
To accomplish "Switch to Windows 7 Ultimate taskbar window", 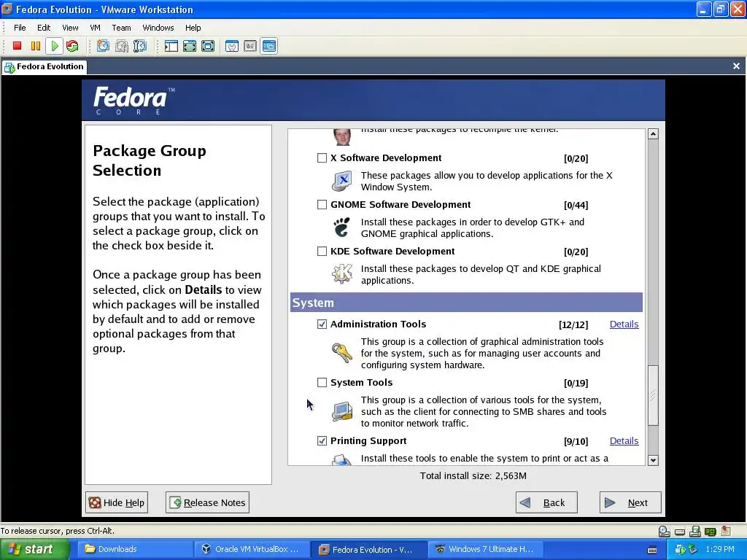I will point(485,550).
